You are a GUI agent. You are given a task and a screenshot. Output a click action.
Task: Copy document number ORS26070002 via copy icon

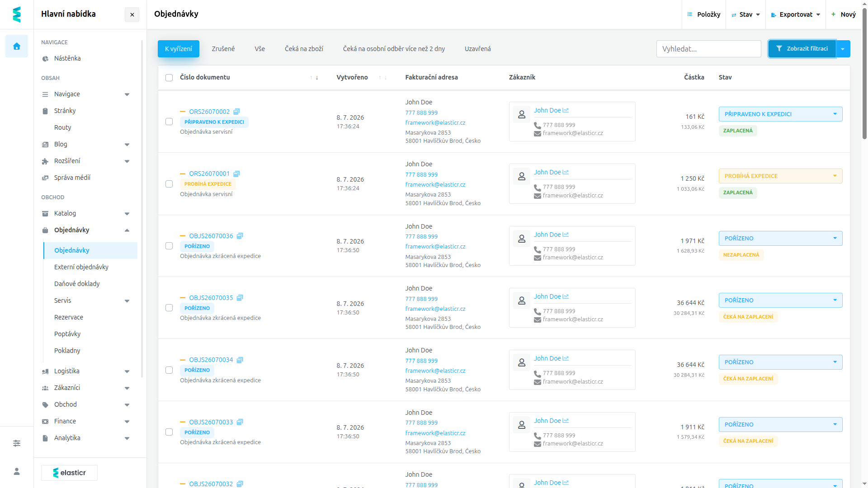pyautogui.click(x=236, y=112)
